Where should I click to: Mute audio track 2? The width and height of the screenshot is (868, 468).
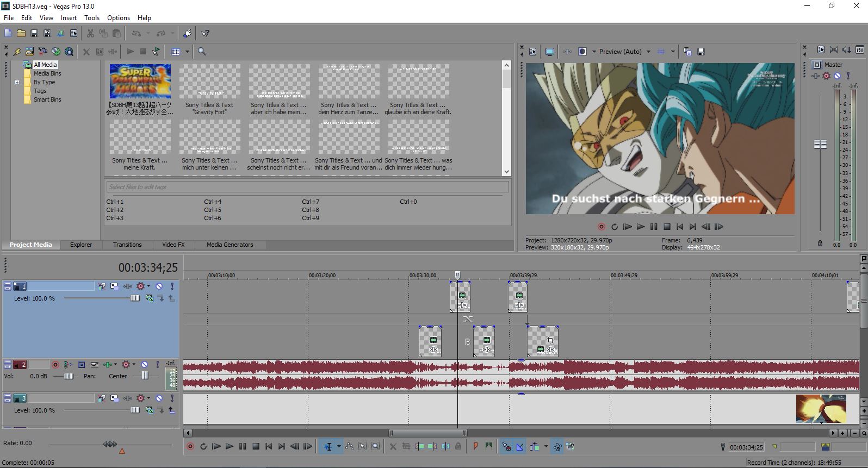click(145, 365)
